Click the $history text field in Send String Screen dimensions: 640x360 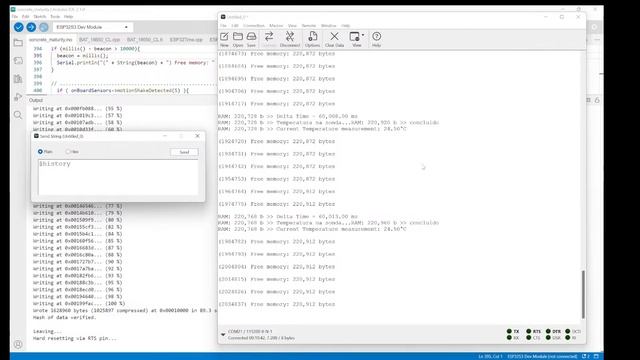(118, 177)
